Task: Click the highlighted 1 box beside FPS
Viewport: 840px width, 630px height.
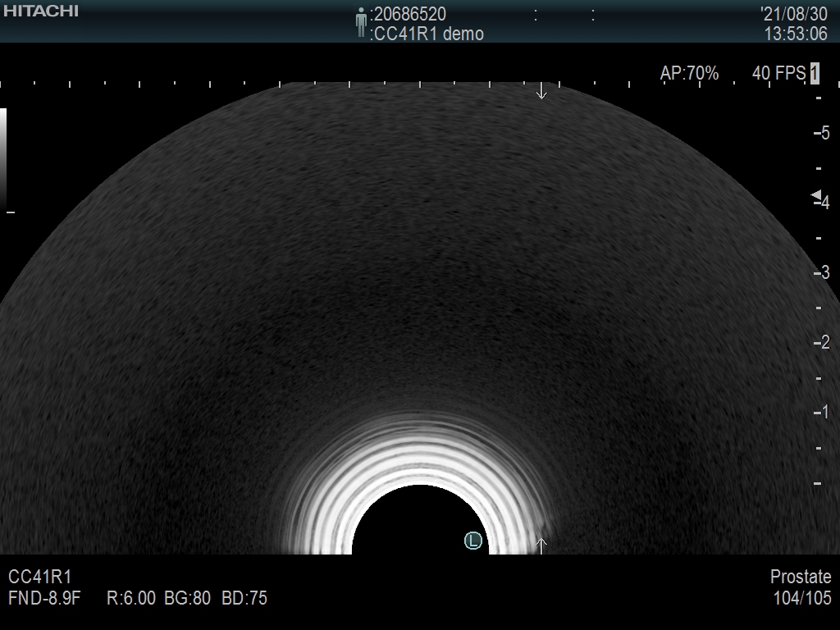Action: point(814,74)
